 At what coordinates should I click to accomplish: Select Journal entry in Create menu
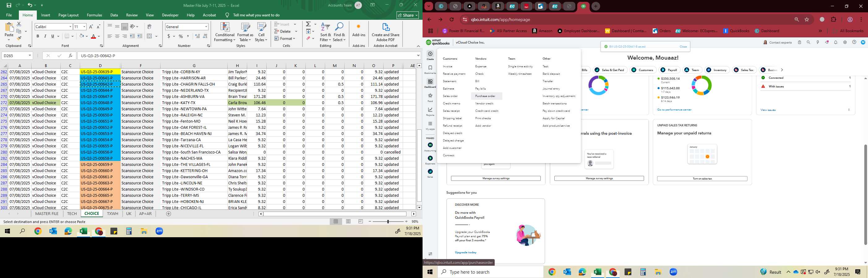[551, 89]
